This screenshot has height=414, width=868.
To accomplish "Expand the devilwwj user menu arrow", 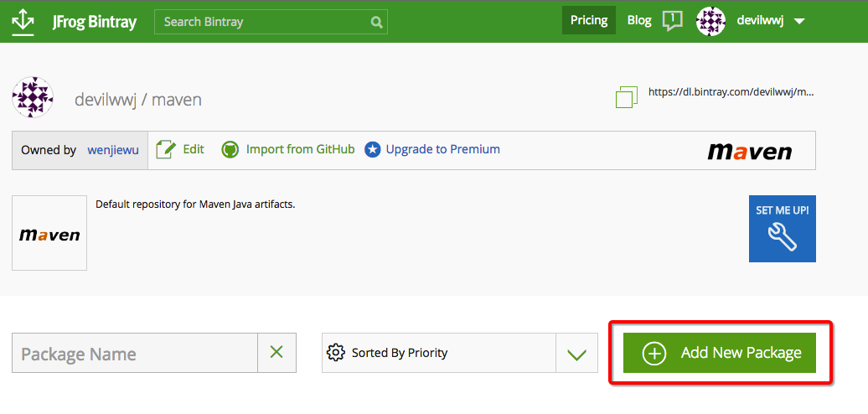I will [x=799, y=22].
